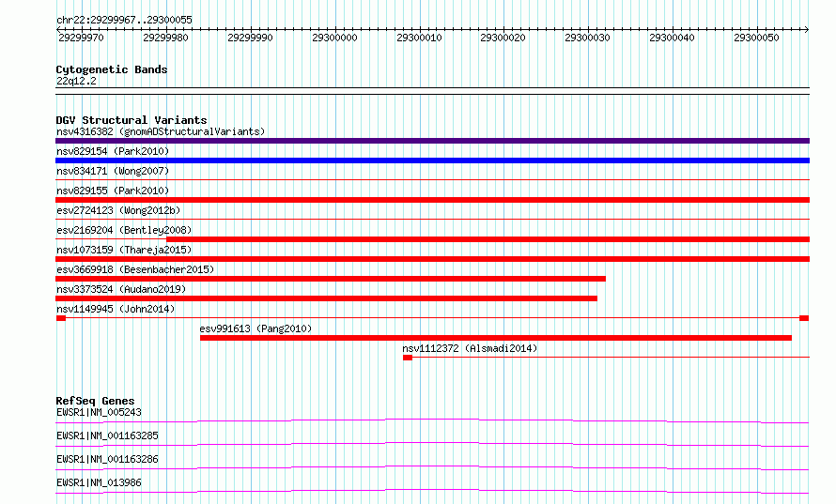The height and width of the screenshot is (504, 836).
Task: Select the dark purple nsv4316382 variant bar
Action: pyautogui.click(x=432, y=141)
